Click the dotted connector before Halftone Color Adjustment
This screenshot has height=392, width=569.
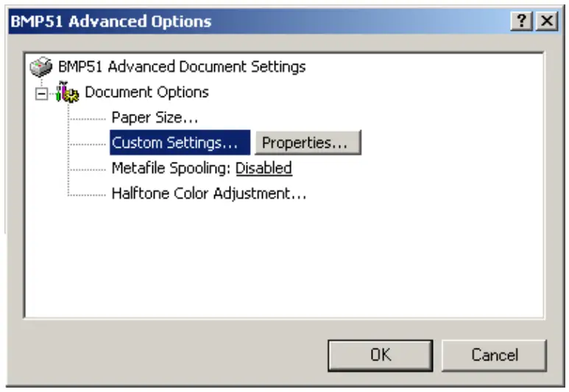tap(88, 195)
